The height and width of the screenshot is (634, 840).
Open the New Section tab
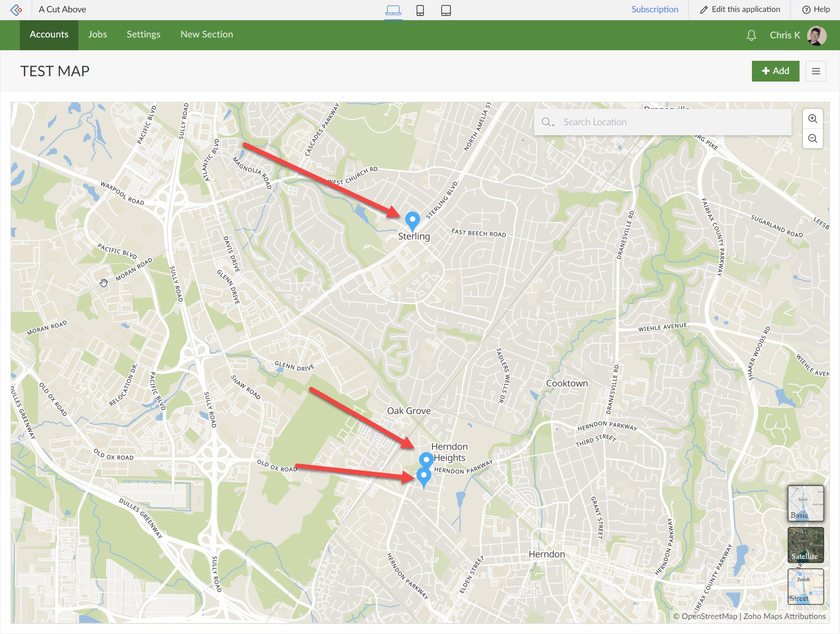[206, 35]
